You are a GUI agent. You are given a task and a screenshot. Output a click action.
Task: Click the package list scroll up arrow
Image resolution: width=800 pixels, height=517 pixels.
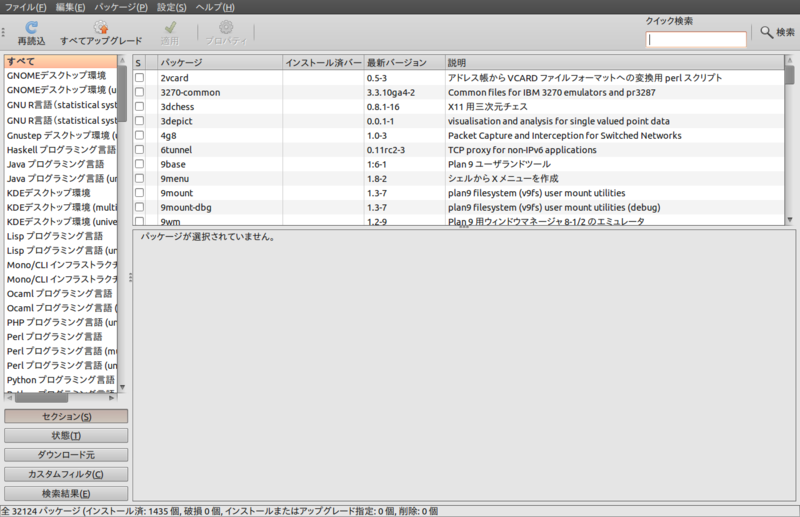pyautogui.click(x=790, y=60)
